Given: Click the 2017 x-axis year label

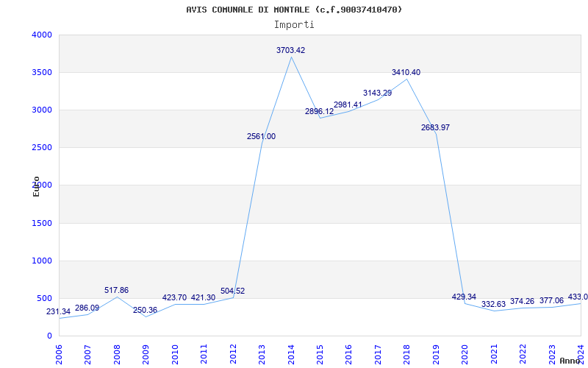Looking at the screenshot, I should click(x=378, y=354).
